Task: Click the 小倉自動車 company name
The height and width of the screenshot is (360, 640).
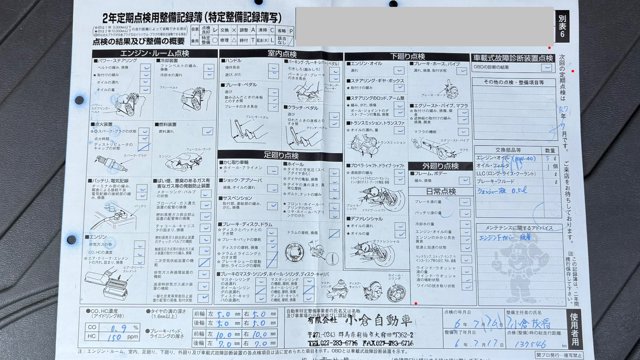Action: pos(373,320)
